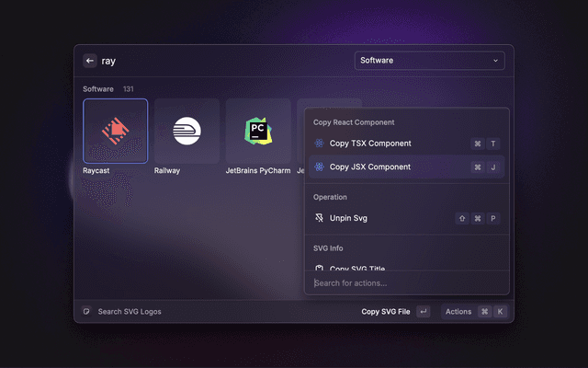This screenshot has width=588, height=368.
Task: Click the clipboard icon beside Copy SVG Title
Action: pyautogui.click(x=319, y=268)
